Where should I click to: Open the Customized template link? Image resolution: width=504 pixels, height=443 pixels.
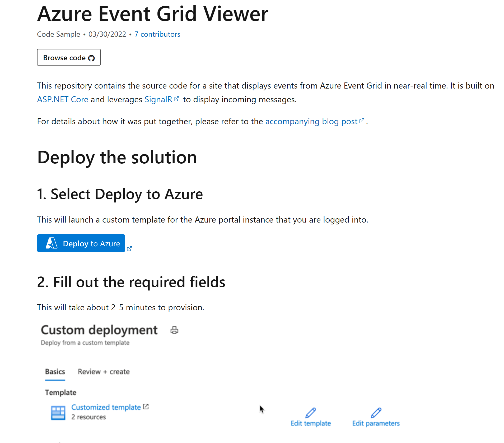[x=106, y=407]
